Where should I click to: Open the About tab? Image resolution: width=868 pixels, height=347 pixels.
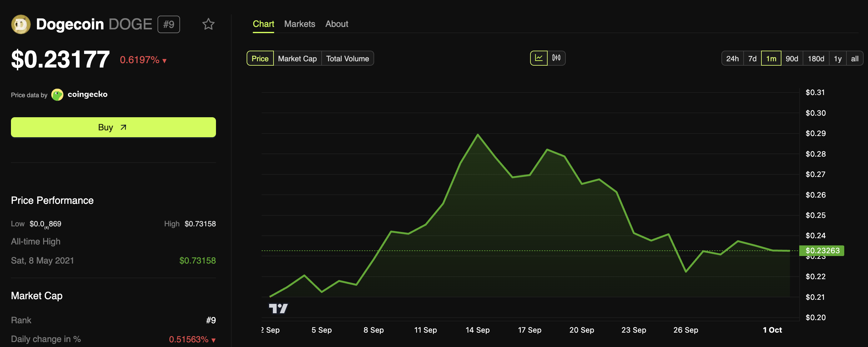(x=336, y=24)
